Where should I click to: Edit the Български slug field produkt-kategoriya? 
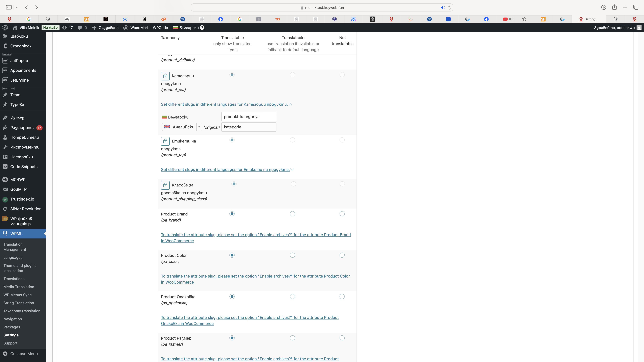pos(249,117)
